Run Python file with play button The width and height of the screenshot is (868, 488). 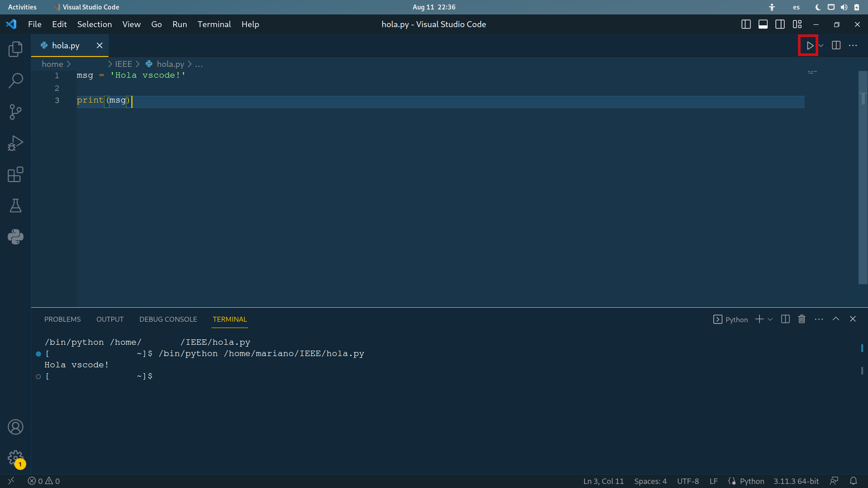point(809,46)
